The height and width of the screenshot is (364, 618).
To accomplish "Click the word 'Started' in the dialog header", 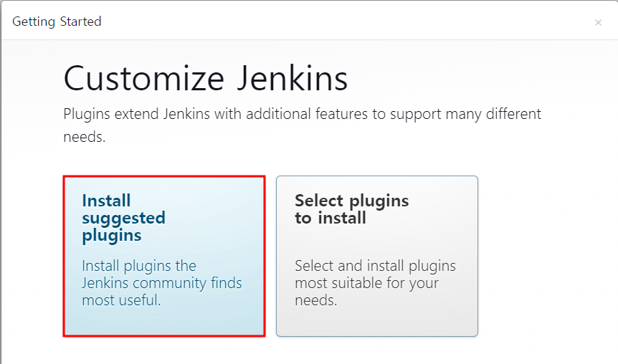I will (81, 21).
